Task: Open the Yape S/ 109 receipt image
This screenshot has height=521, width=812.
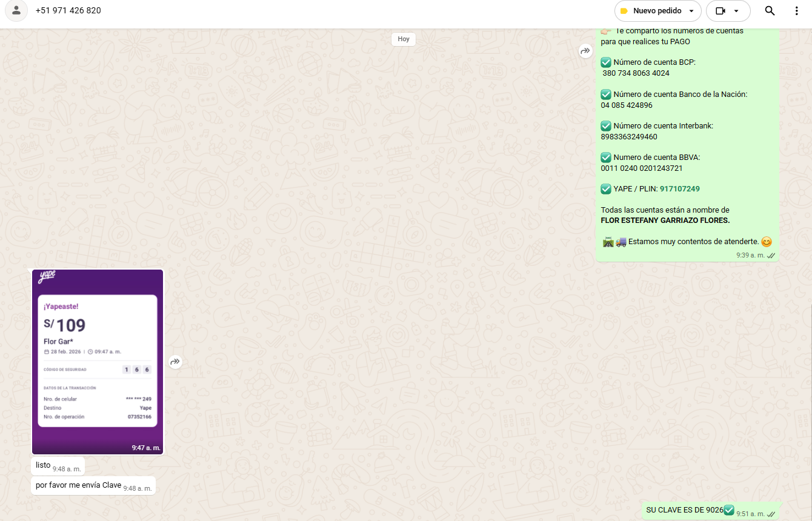Action: click(x=98, y=361)
